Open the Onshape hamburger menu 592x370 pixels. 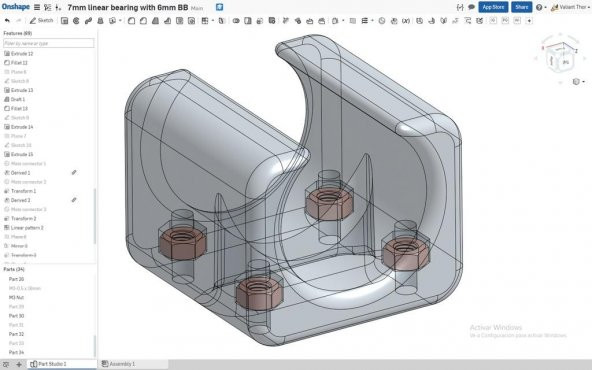[x=37, y=7]
